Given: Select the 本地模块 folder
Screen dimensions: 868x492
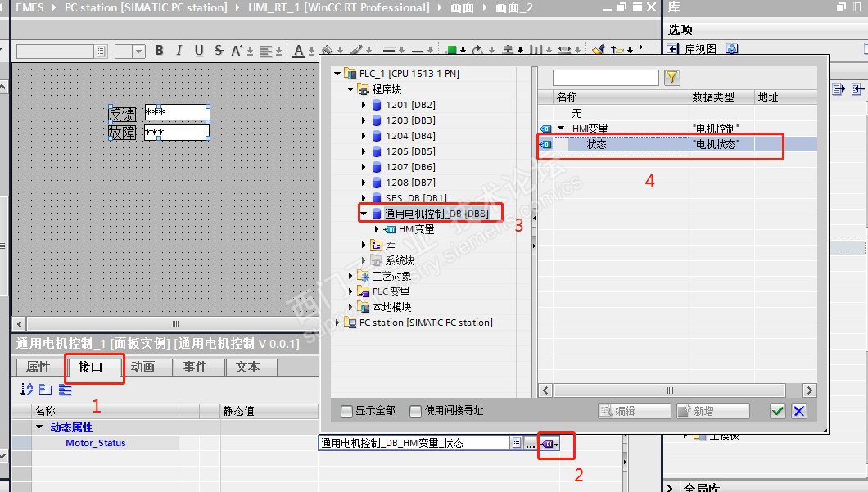Looking at the screenshot, I should [x=391, y=307].
